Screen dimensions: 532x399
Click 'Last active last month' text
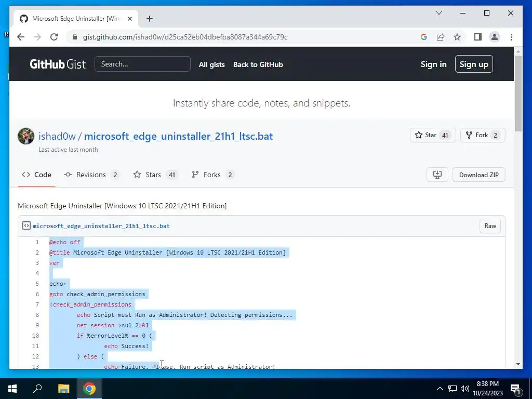pyautogui.click(x=68, y=150)
